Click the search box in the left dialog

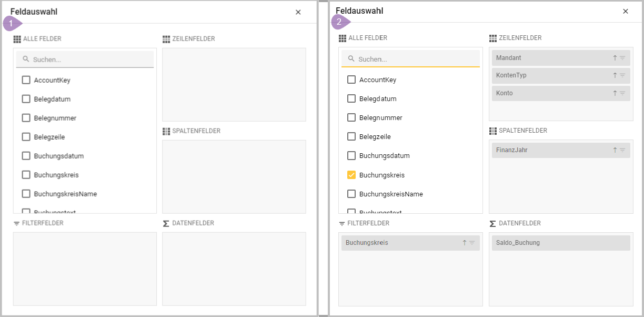89,60
